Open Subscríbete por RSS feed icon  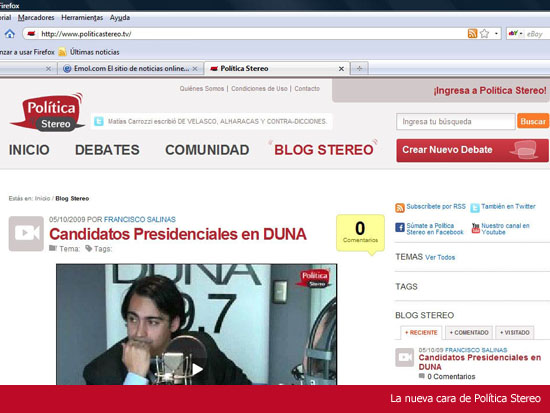[x=400, y=208]
